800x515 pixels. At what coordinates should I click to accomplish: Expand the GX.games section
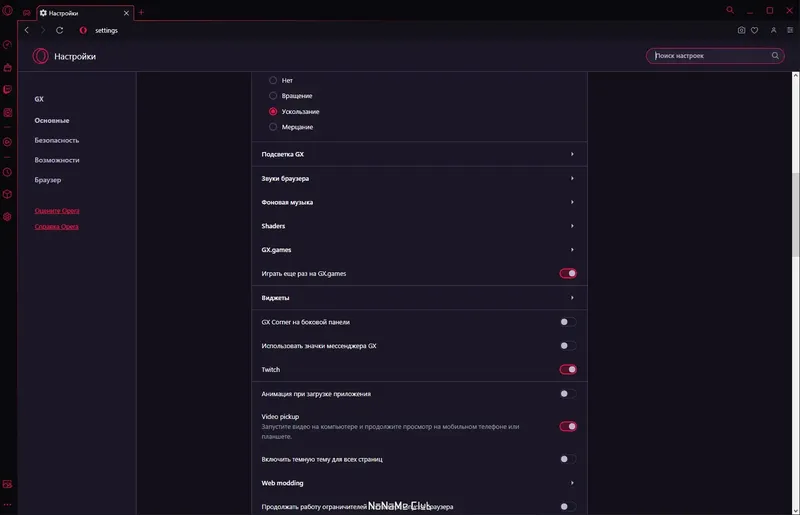click(419, 250)
